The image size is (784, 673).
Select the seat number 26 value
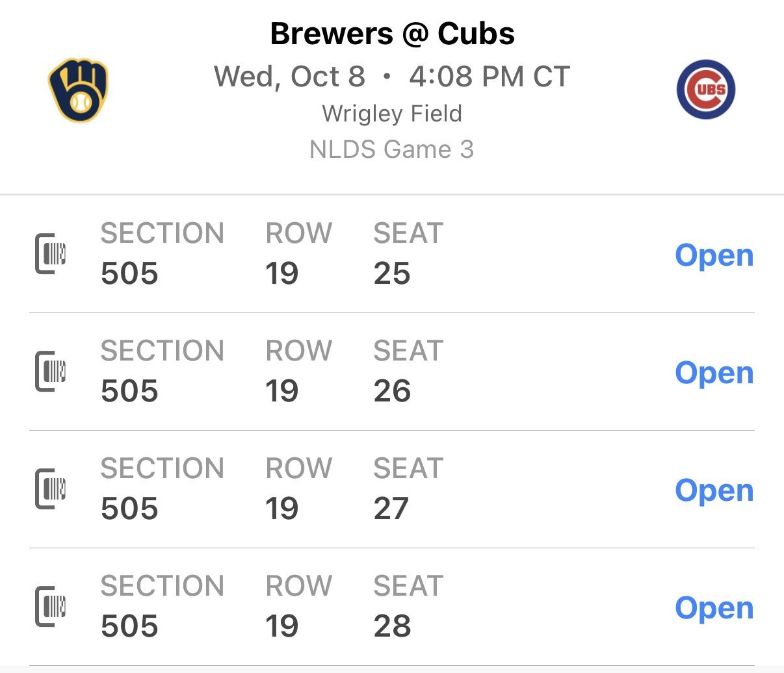pos(392,391)
